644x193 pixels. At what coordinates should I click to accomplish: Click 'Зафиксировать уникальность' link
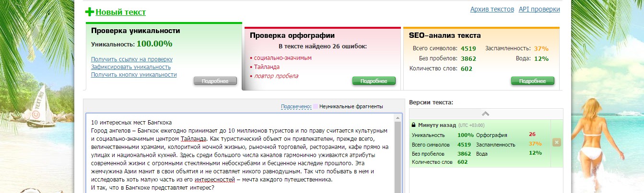131,67
